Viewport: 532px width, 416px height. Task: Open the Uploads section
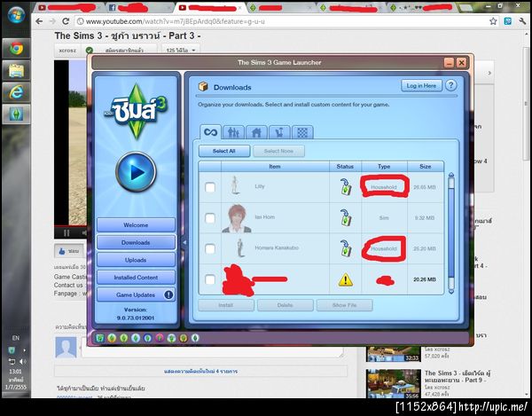[x=136, y=260]
